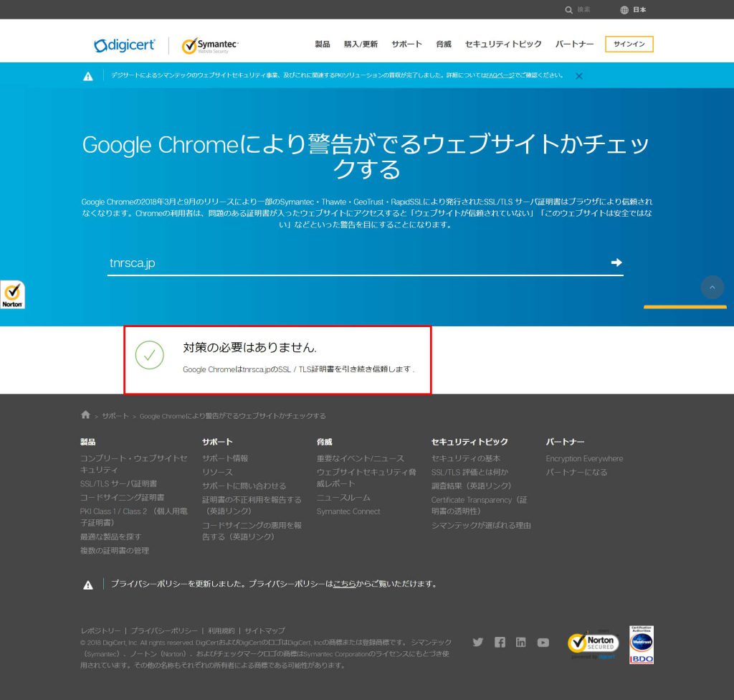
Task: Click the サインイン button
Action: point(629,44)
